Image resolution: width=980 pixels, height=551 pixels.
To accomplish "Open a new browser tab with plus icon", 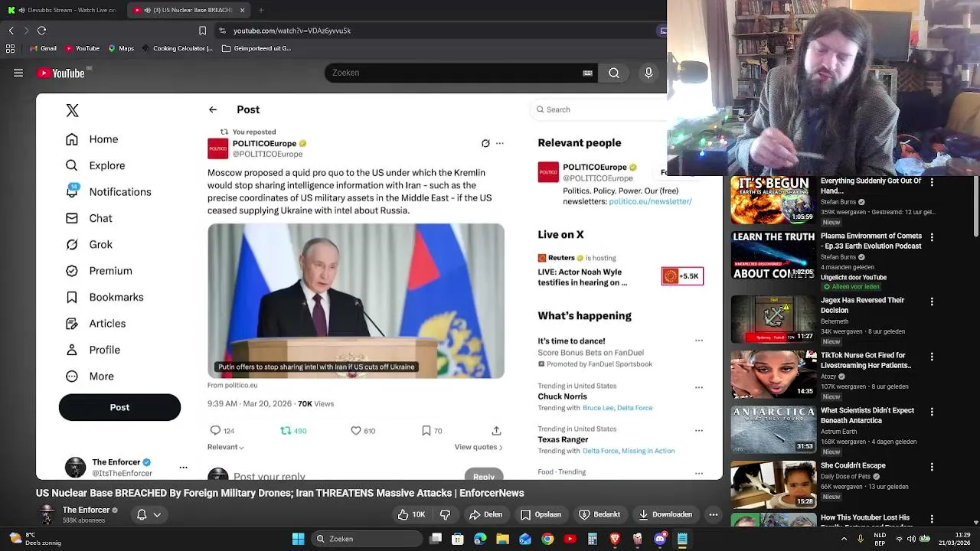I will pyautogui.click(x=261, y=10).
